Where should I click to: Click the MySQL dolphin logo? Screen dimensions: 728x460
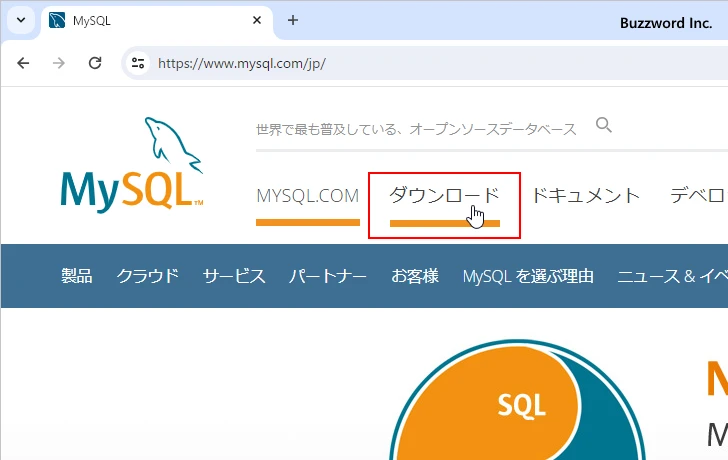point(131,165)
